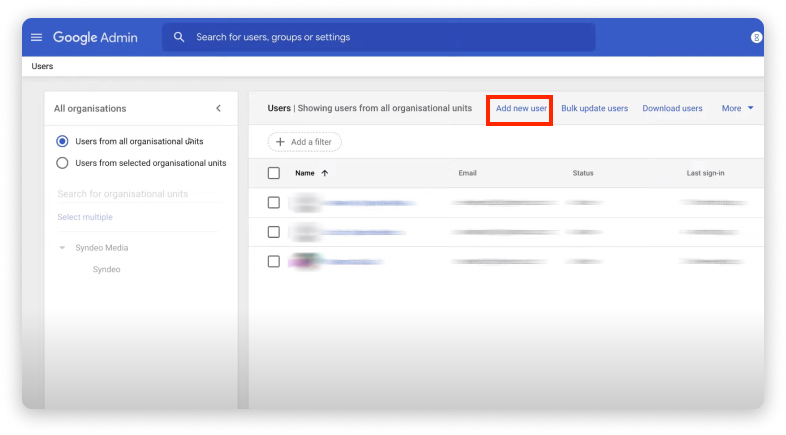The height and width of the screenshot is (435, 786).
Task: Check the second user row checkbox
Action: [274, 232]
